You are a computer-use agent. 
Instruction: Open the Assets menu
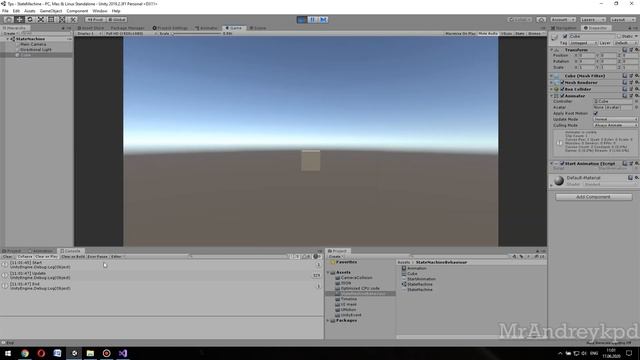pos(30,11)
